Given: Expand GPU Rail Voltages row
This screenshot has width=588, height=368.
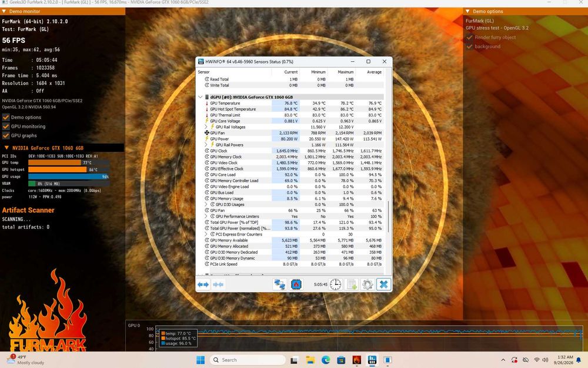Looking at the screenshot, I should pos(206,127).
